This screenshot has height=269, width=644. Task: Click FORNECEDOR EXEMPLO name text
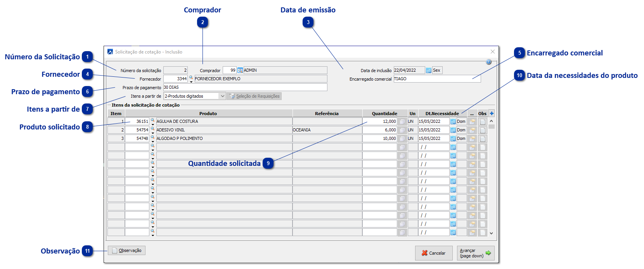point(218,79)
